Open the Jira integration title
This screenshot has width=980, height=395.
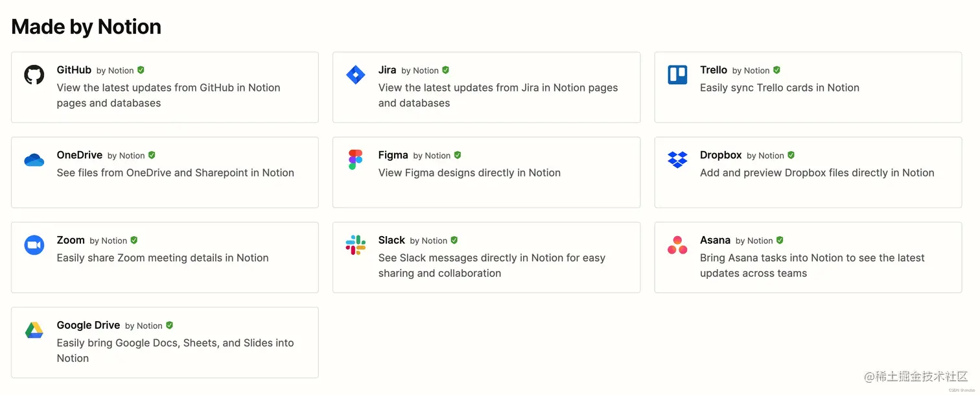click(x=387, y=70)
